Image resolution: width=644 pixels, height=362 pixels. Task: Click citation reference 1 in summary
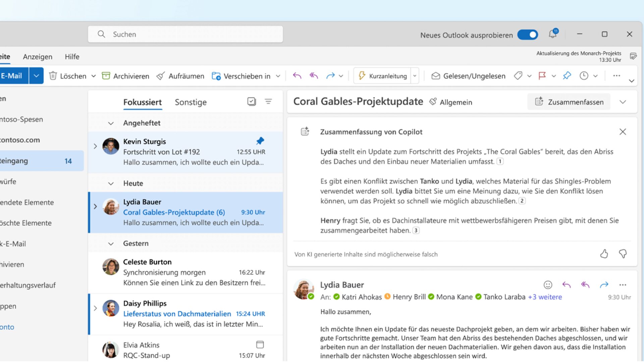tap(500, 162)
